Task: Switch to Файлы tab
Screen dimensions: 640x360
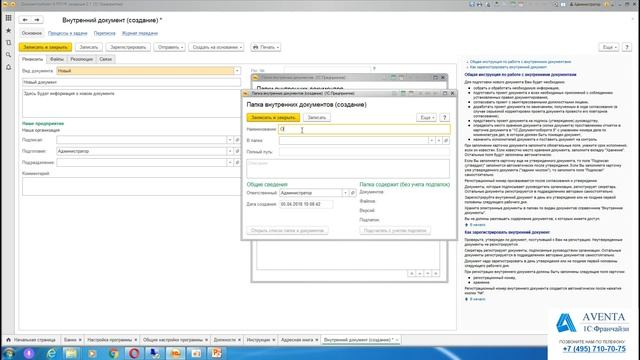Action: 57,59
